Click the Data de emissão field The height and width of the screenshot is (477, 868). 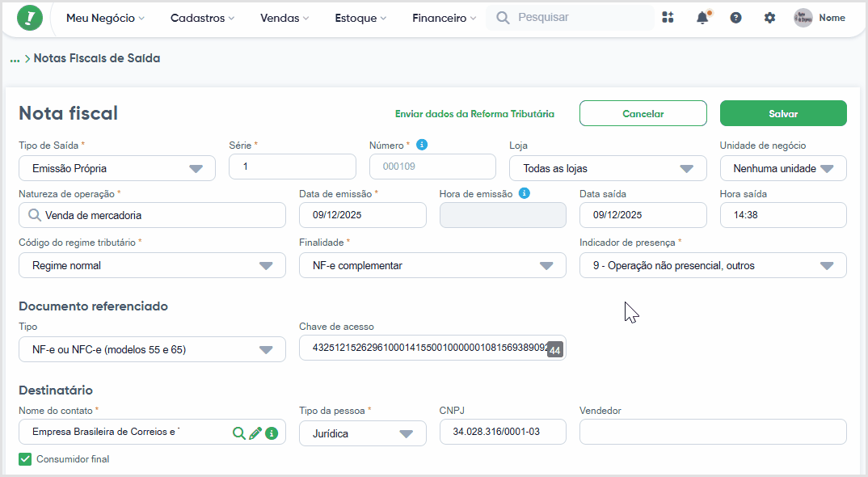coord(363,215)
